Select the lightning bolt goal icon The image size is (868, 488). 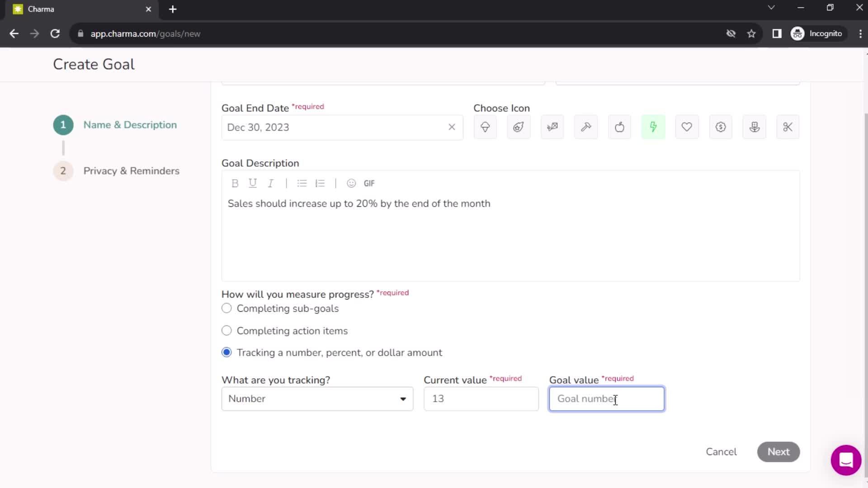(653, 127)
